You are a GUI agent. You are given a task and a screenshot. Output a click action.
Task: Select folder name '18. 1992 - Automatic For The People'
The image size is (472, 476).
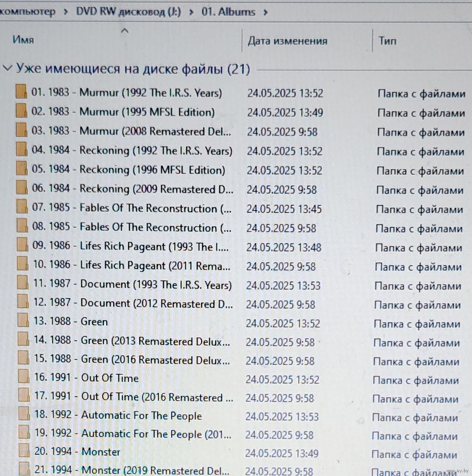[x=118, y=416]
